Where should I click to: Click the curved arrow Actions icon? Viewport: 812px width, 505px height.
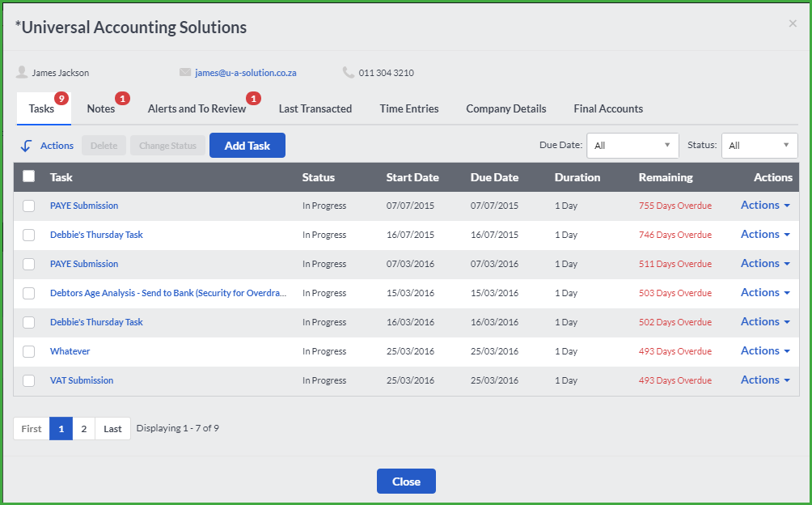click(26, 146)
